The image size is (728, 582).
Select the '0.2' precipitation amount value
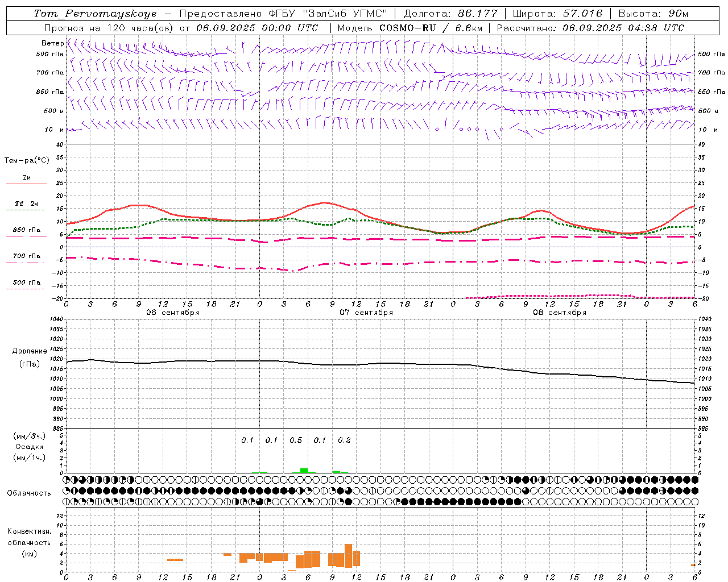point(344,440)
